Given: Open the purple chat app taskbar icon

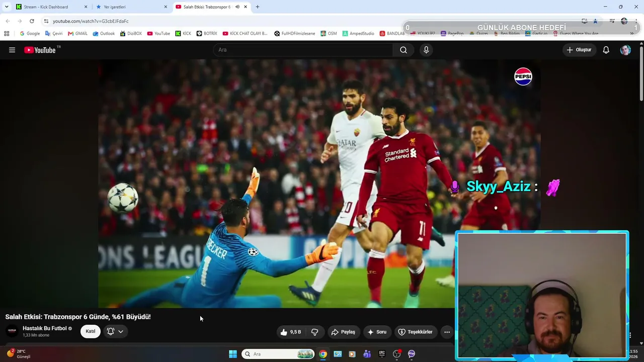Looking at the screenshot, I should point(412,354).
